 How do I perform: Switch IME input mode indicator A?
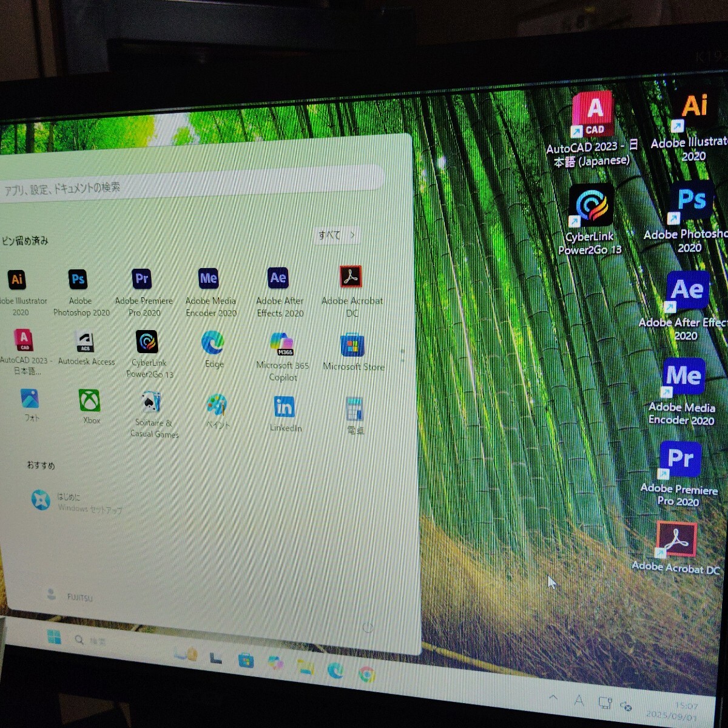[579, 701]
